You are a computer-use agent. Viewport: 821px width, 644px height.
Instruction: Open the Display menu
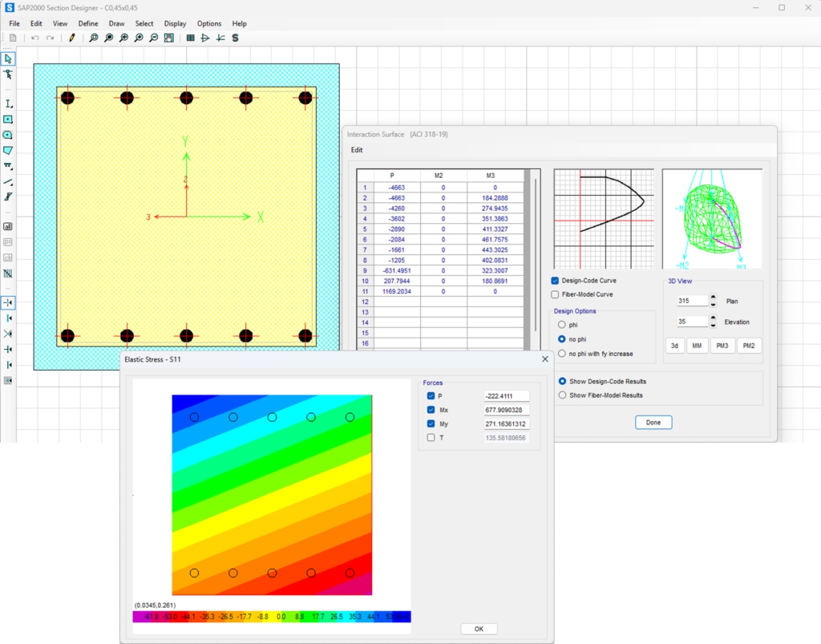point(175,23)
